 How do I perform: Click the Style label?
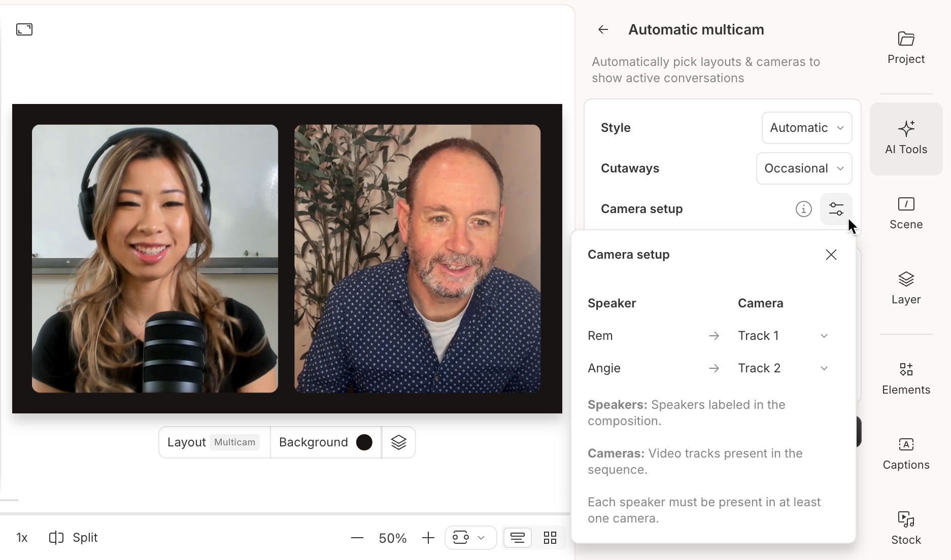pyautogui.click(x=616, y=128)
